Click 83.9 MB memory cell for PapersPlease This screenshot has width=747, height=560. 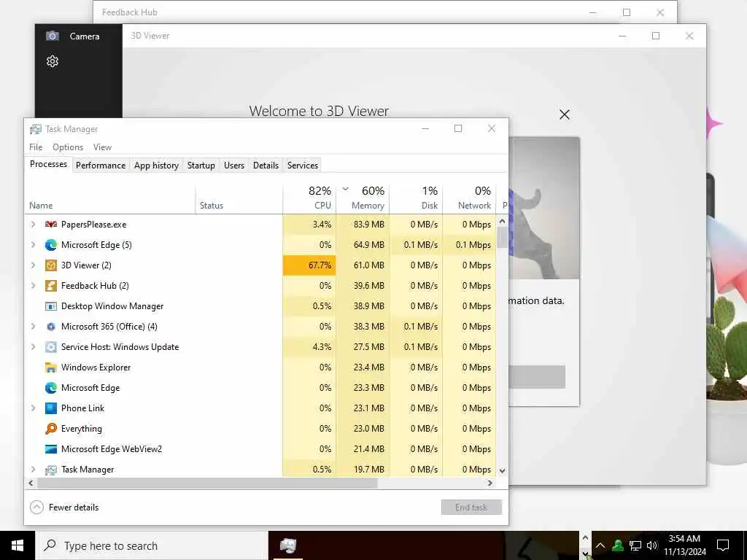coord(363,225)
